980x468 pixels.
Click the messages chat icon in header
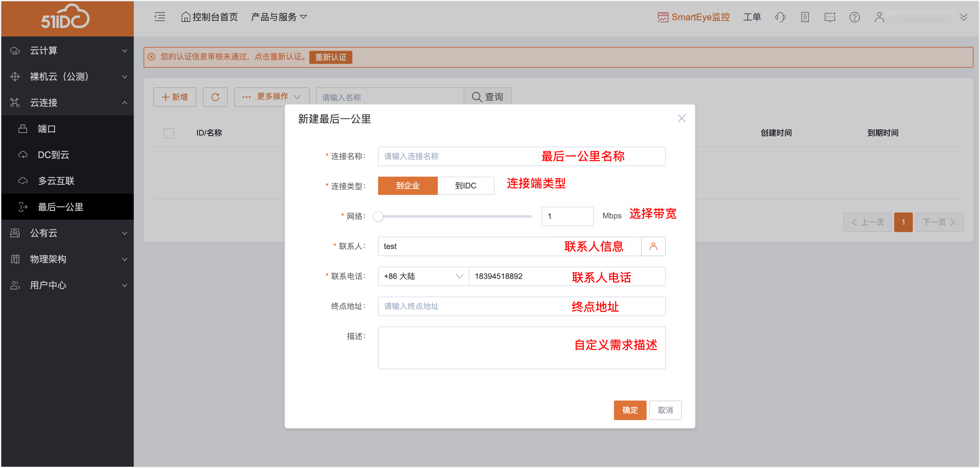830,17
